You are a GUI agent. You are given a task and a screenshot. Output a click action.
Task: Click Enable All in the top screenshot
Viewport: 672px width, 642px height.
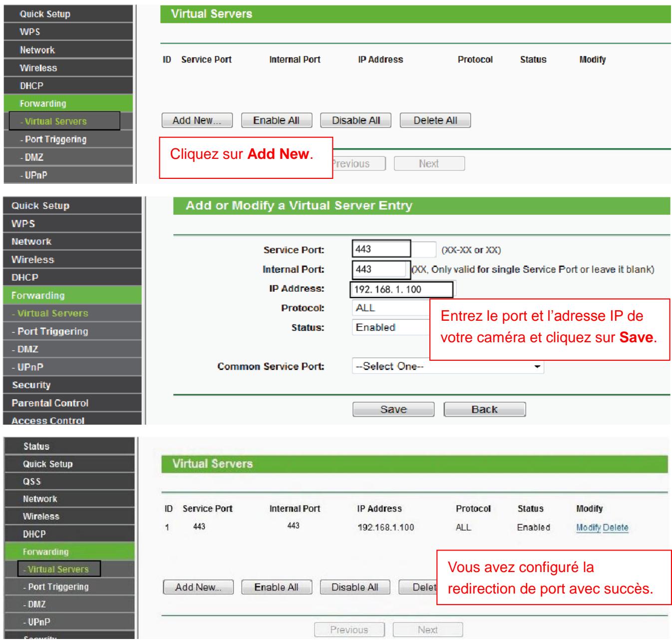[x=277, y=120]
